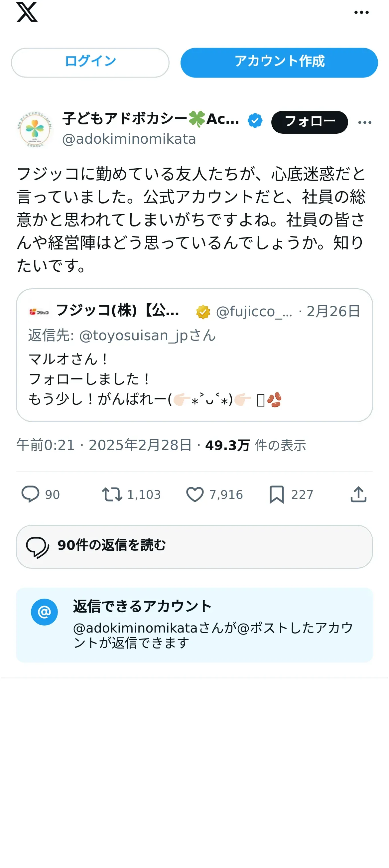Viewport: 389px width, 868px height.
Task: Click the Fujicco logo in quoted post
Action: click(x=39, y=312)
